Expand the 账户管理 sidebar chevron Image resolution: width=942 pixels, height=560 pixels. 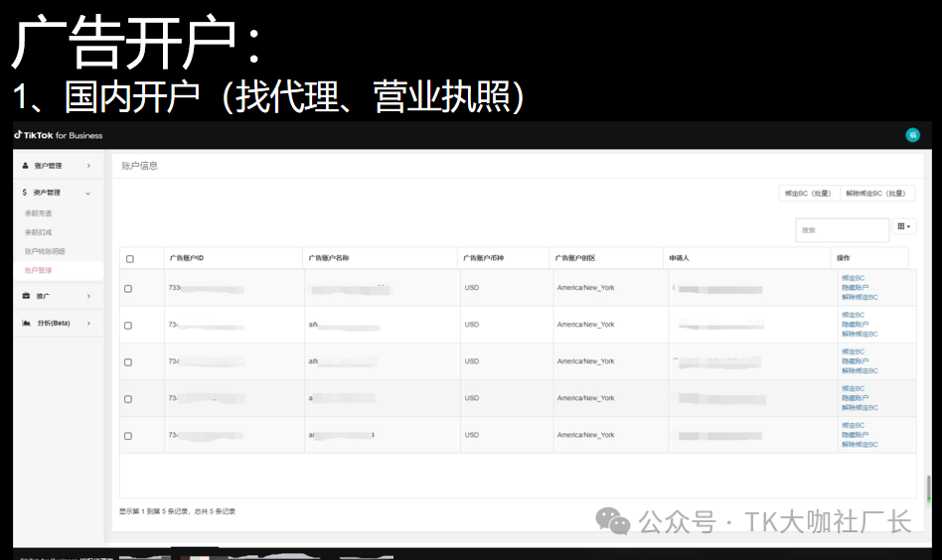88,166
